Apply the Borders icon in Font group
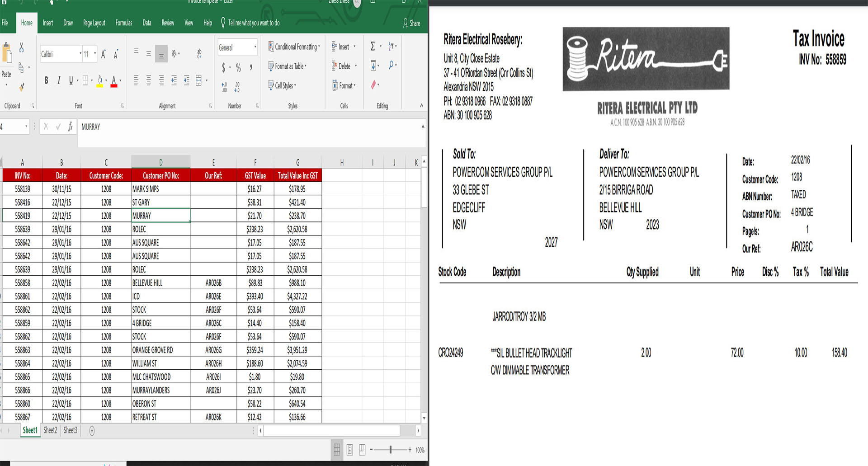Image resolution: width=868 pixels, height=466 pixels. (85, 80)
